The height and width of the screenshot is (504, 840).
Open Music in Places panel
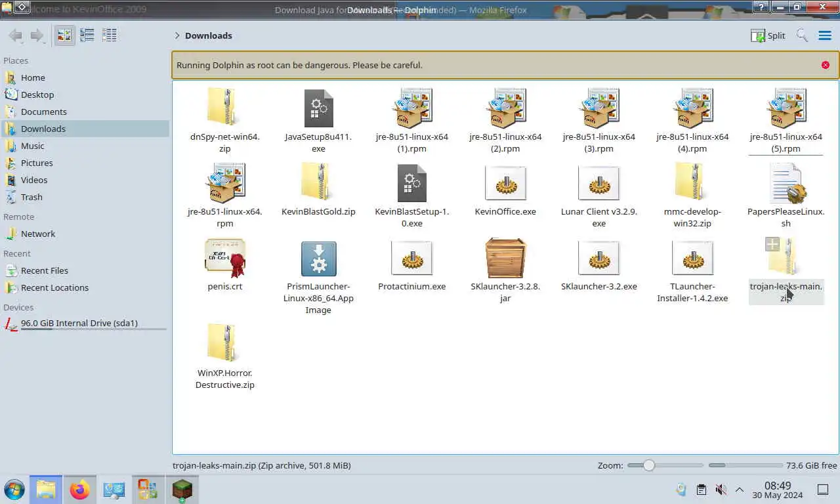[85, 146]
